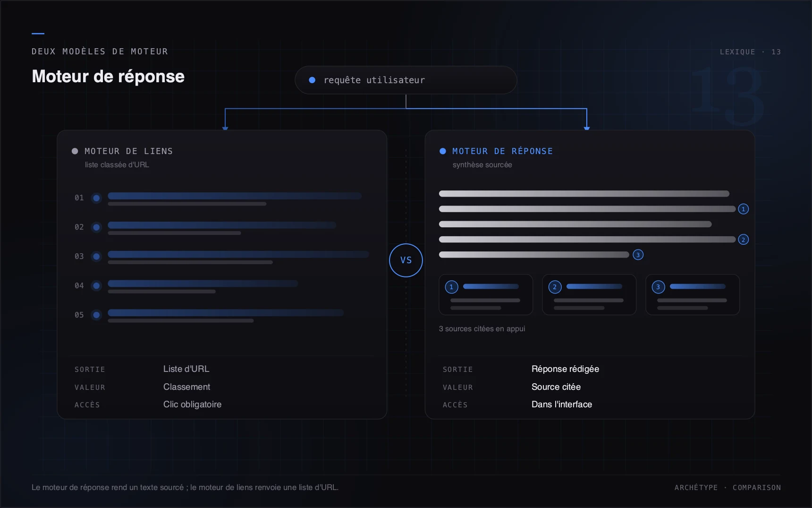This screenshot has width=812, height=508.
Task: Open source card number 3
Action: point(693,294)
